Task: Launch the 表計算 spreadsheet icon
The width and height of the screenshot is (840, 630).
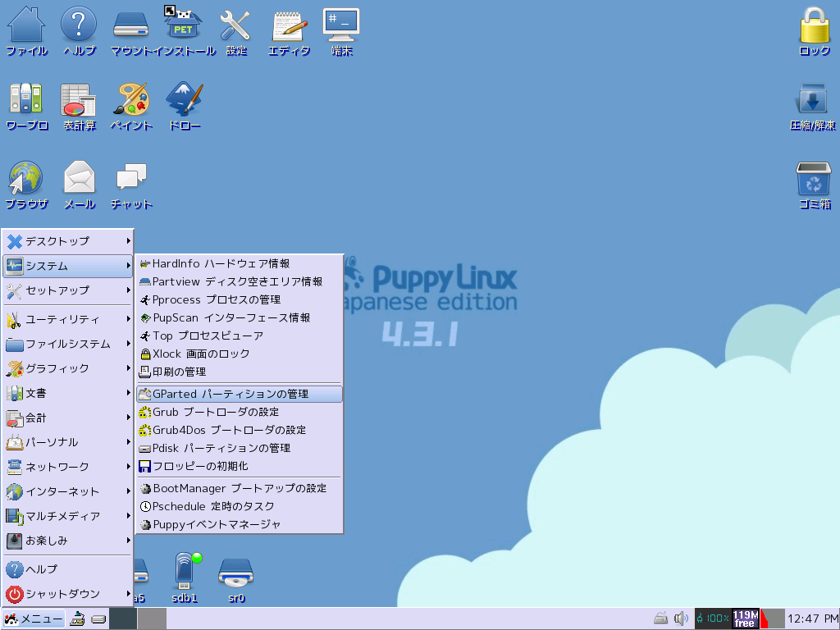Action: coord(78,99)
